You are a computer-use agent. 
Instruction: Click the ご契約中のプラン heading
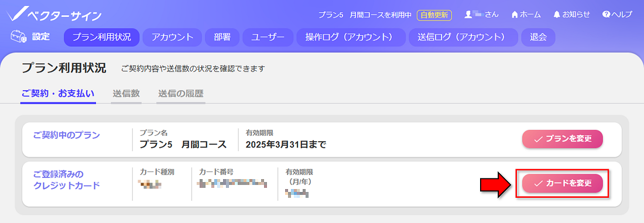coord(67,136)
